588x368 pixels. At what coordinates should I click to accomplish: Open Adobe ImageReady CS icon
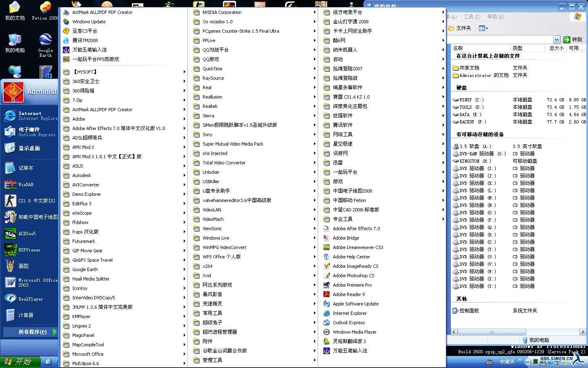click(327, 266)
